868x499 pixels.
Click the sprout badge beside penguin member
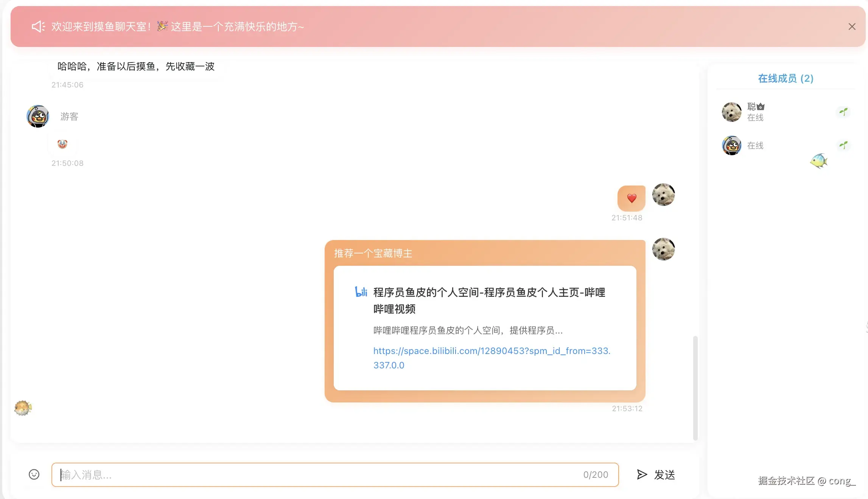coord(843,145)
